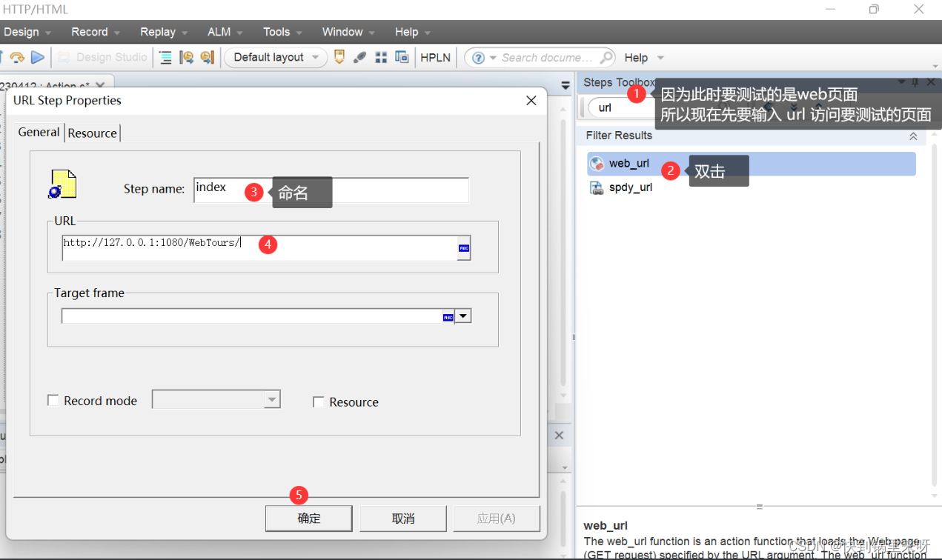Click the 'Filter Results' heading text

click(619, 136)
